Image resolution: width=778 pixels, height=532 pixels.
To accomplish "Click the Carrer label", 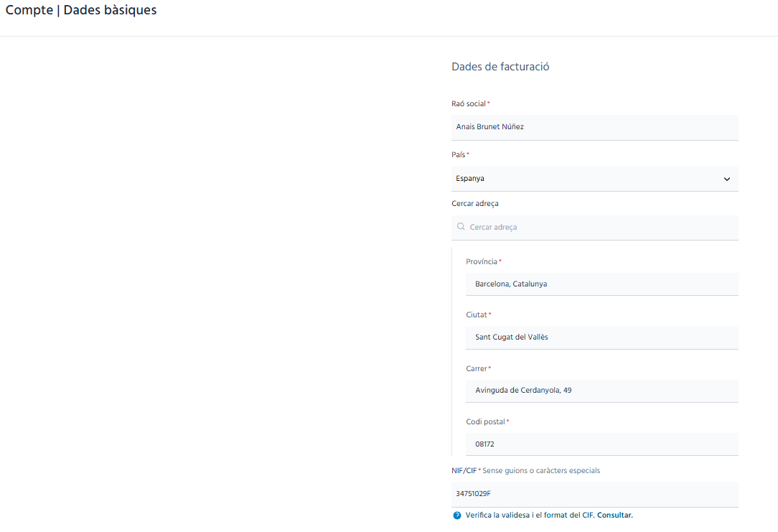I will point(477,369).
